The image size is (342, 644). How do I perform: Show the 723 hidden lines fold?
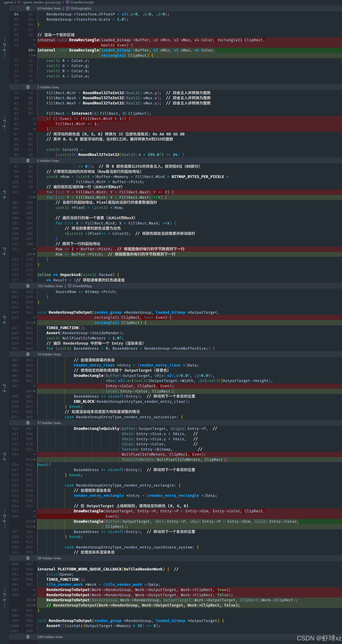(28, 286)
